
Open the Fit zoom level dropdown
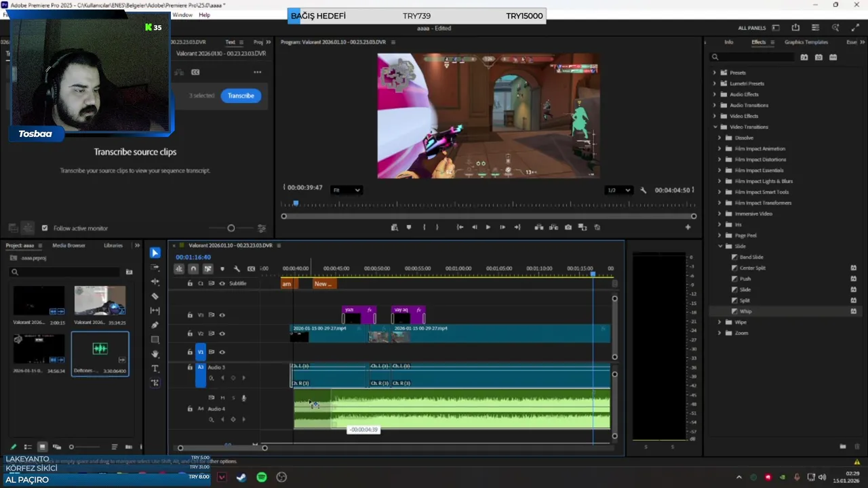click(x=346, y=190)
